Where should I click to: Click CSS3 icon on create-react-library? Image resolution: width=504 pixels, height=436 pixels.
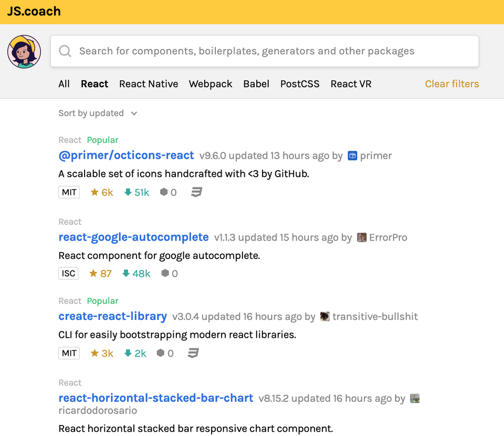[x=193, y=353]
